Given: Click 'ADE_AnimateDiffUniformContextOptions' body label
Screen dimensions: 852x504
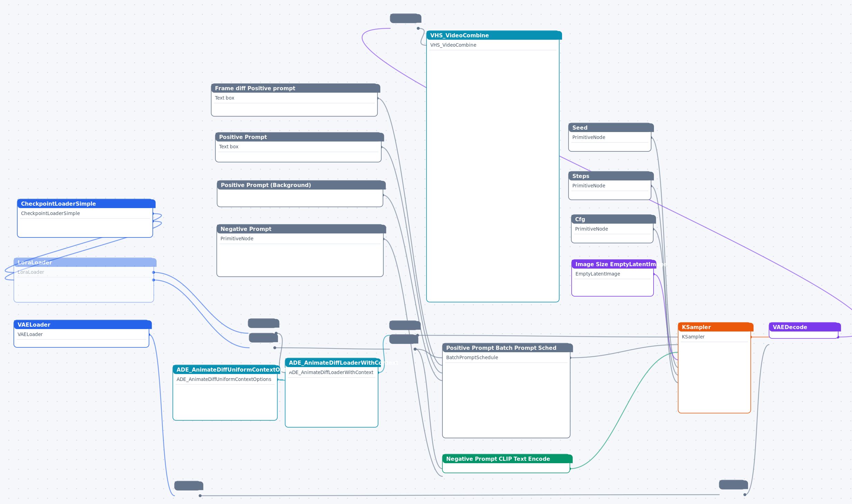Looking at the screenshot, I should pyautogui.click(x=224, y=379).
